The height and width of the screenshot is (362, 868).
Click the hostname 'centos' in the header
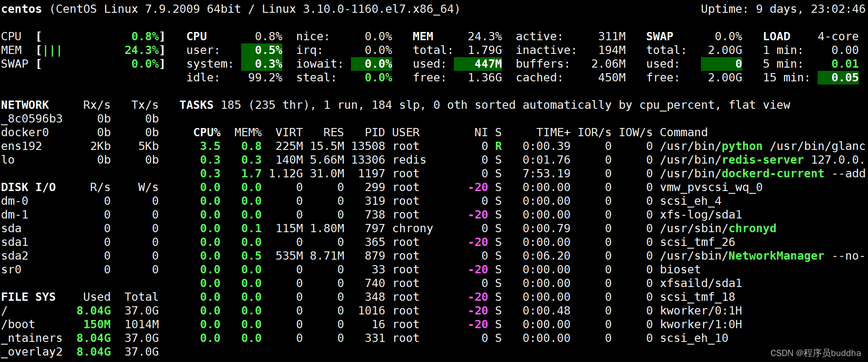(x=21, y=9)
